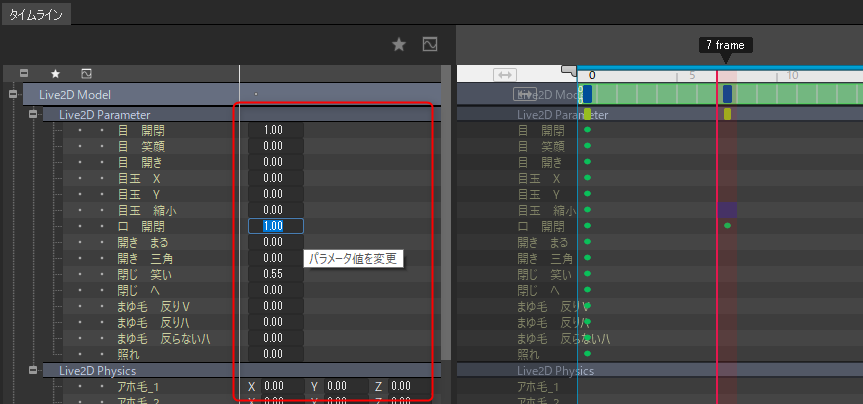Click the 照れ keyframe at frame 0
The width and height of the screenshot is (863, 404).
click(587, 353)
